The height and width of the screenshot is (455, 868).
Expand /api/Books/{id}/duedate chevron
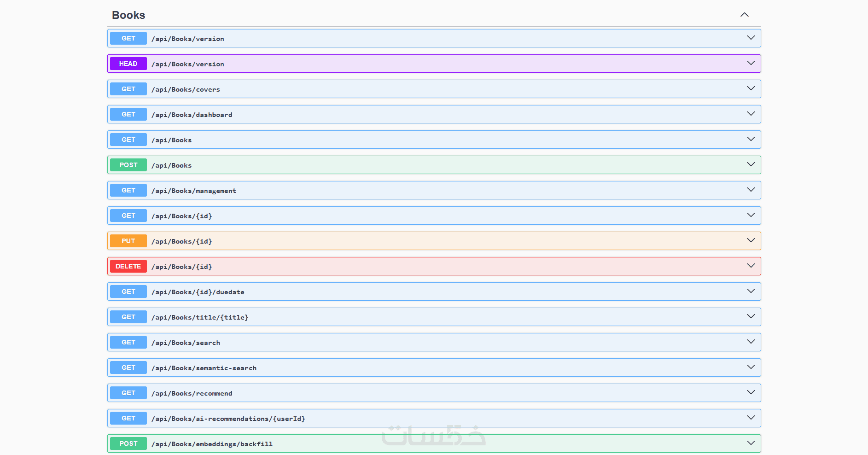(x=751, y=291)
